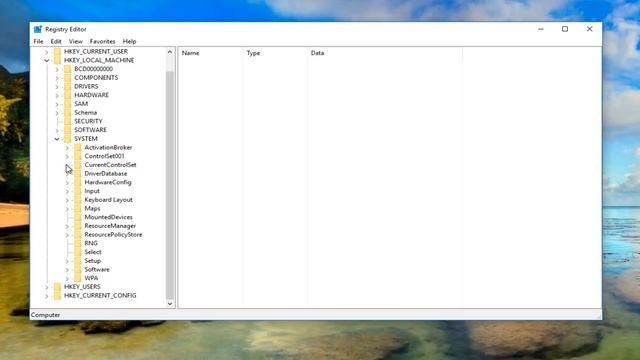The height and width of the screenshot is (360, 640).
Task: Select the lowercase Software key under SYSTEM
Action: 97,269
